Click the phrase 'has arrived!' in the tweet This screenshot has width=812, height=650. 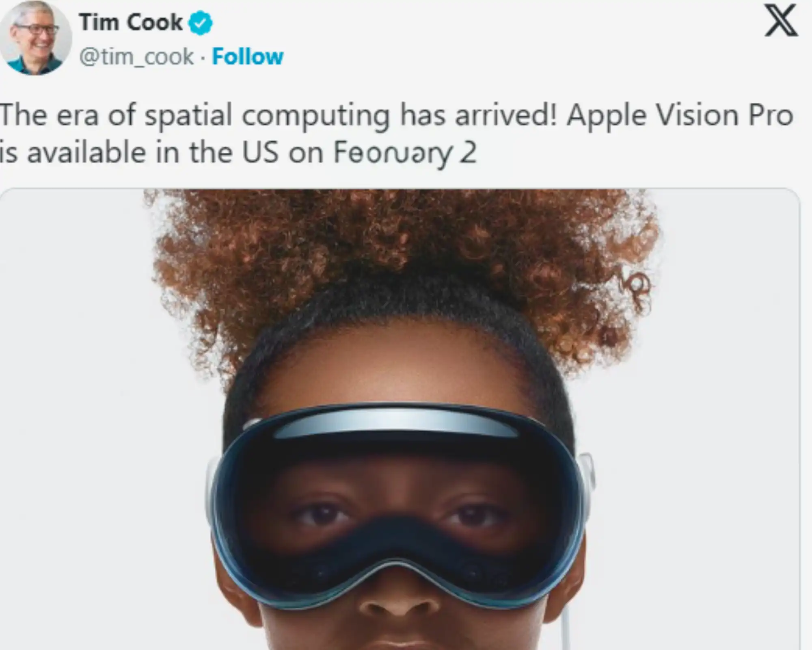(x=479, y=115)
